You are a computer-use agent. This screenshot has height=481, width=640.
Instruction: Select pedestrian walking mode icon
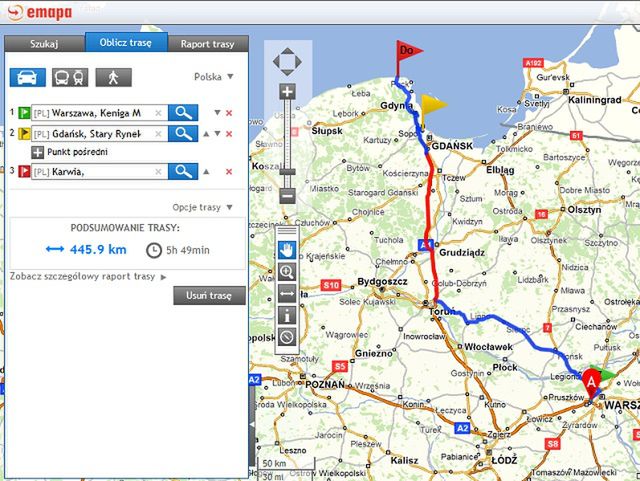[113, 77]
